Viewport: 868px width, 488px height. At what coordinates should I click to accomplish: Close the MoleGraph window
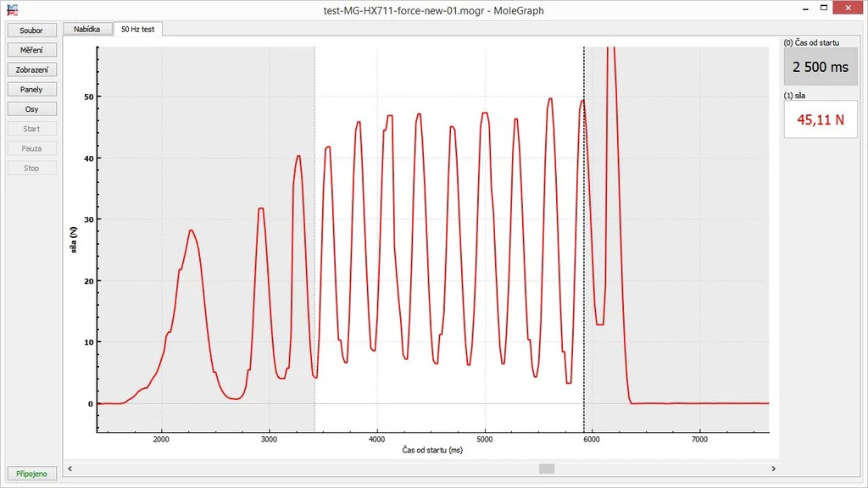coord(848,8)
